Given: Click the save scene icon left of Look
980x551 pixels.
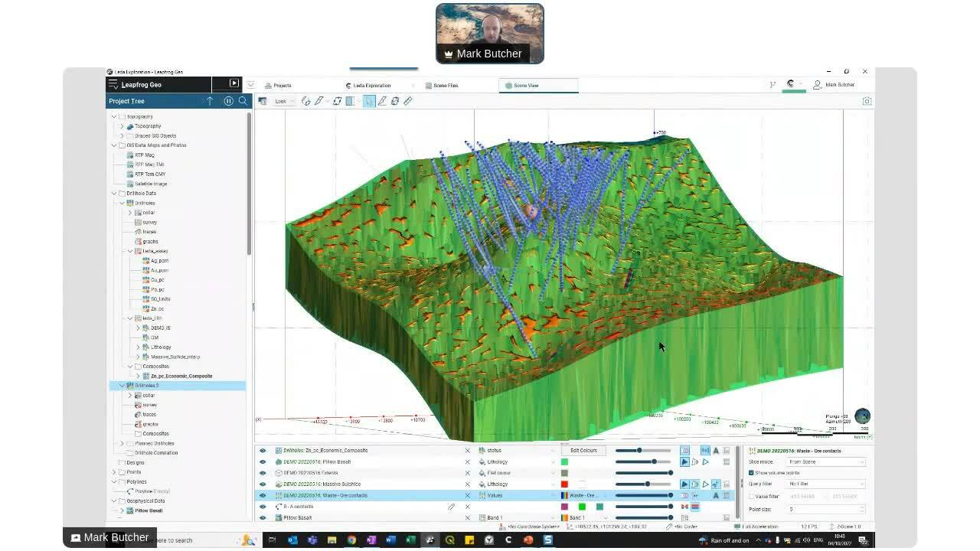Looking at the screenshot, I should pyautogui.click(x=263, y=101).
